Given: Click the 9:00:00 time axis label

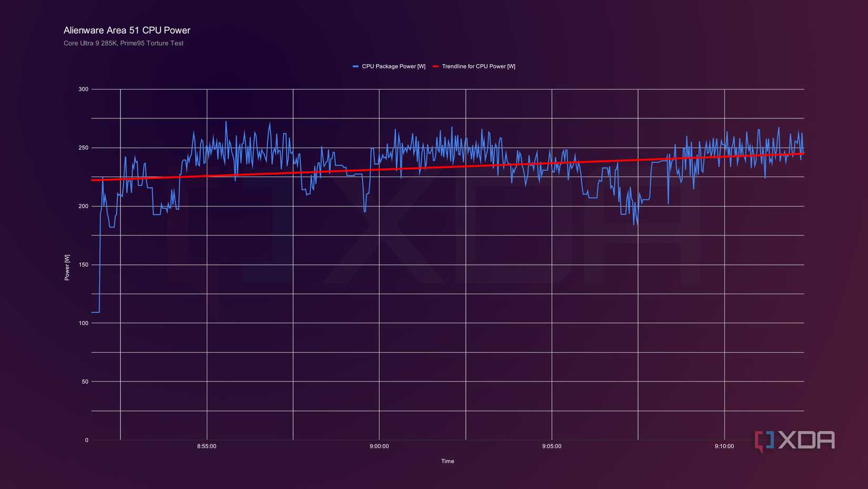Looking at the screenshot, I should coord(379,446).
